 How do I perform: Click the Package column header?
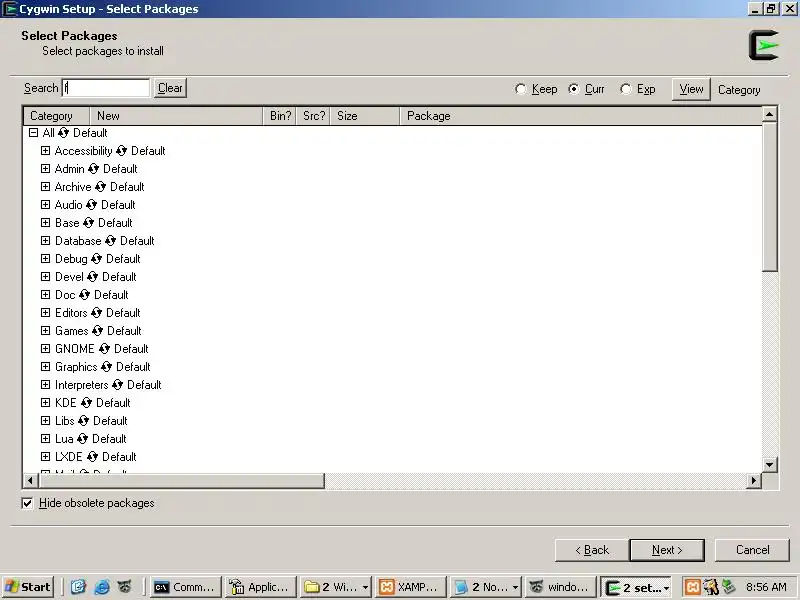[x=581, y=116]
